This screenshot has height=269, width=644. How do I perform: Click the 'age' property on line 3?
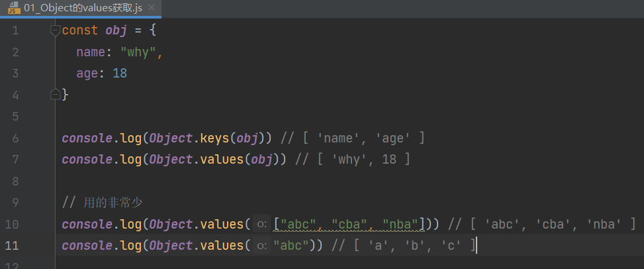click(87, 74)
